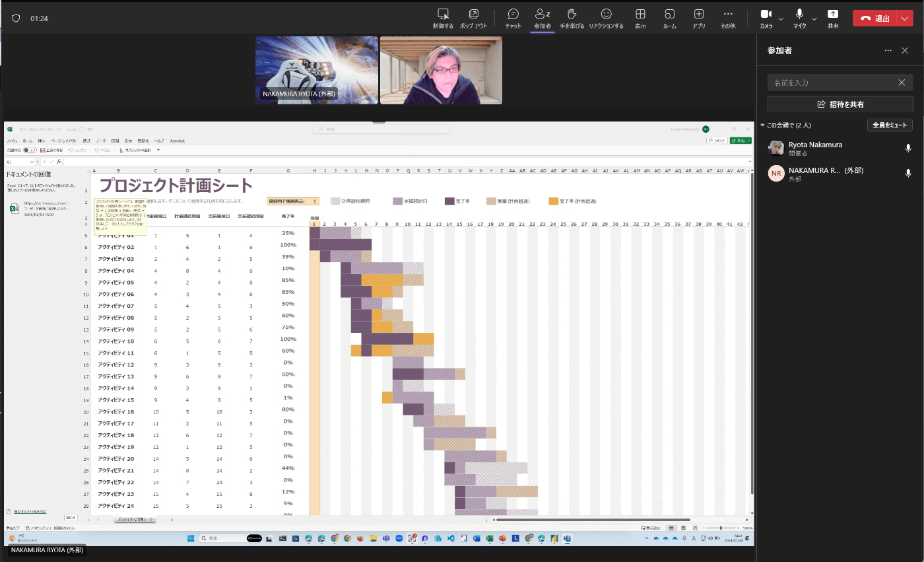The width and height of the screenshot is (924, 562).
Task: Collapse the この会議で (2人) section
Action: tap(763, 125)
